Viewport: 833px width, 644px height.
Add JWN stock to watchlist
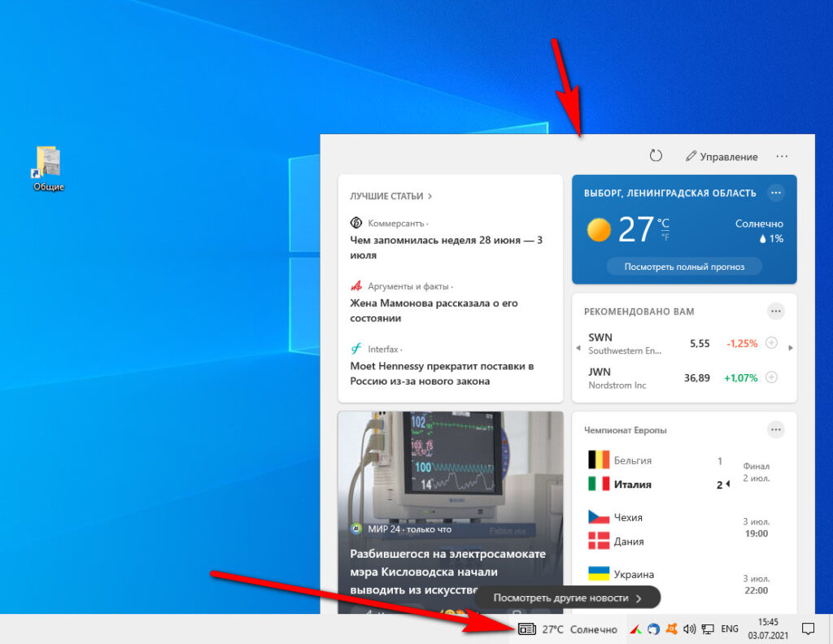771,377
